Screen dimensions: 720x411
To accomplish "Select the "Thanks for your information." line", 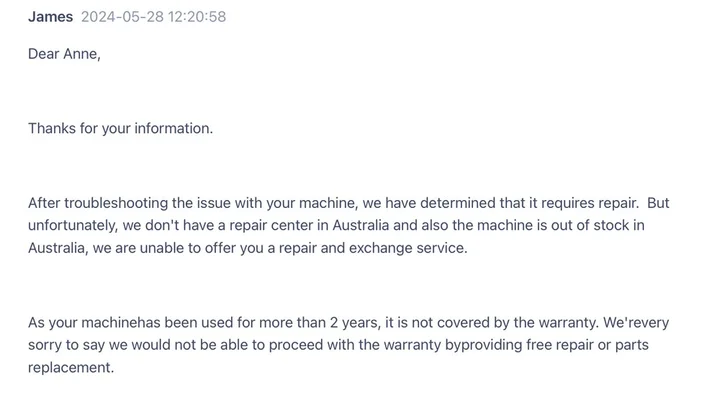I will point(120,128).
